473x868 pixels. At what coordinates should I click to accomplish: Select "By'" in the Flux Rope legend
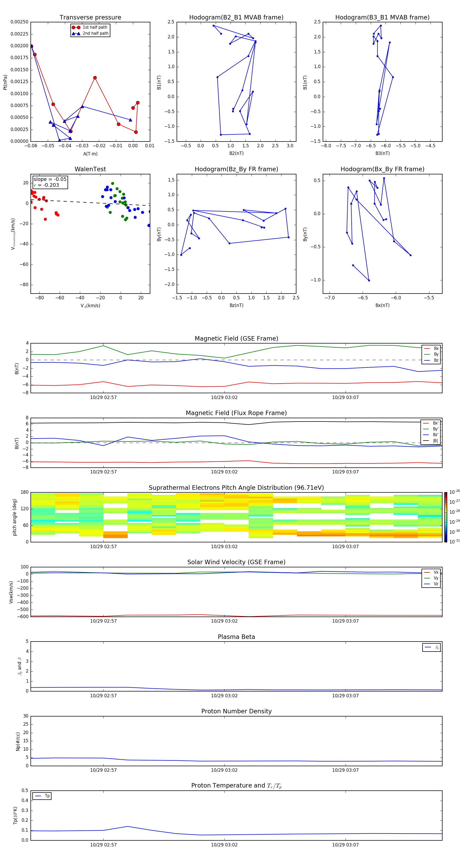[431, 429]
